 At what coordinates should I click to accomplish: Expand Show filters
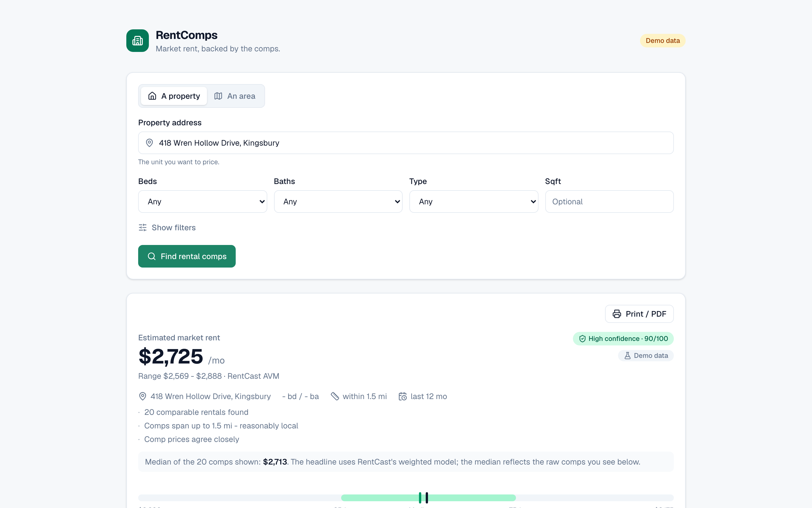click(167, 227)
